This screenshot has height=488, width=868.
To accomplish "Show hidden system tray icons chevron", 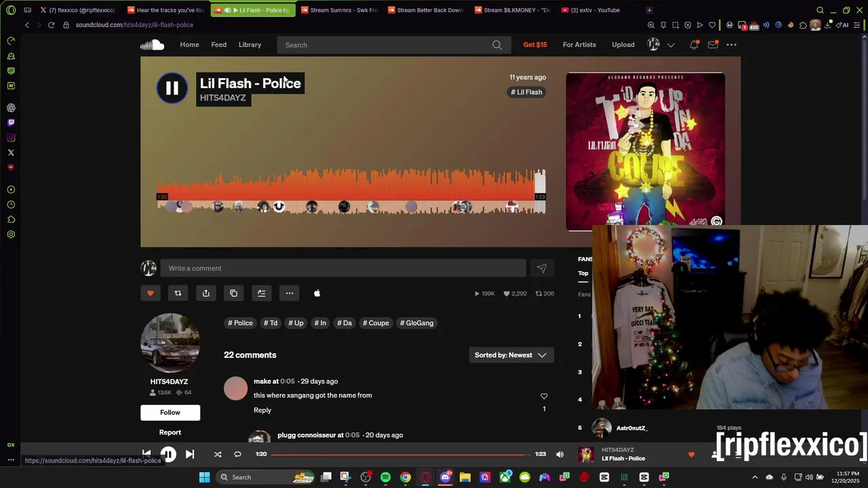I will 755,477.
